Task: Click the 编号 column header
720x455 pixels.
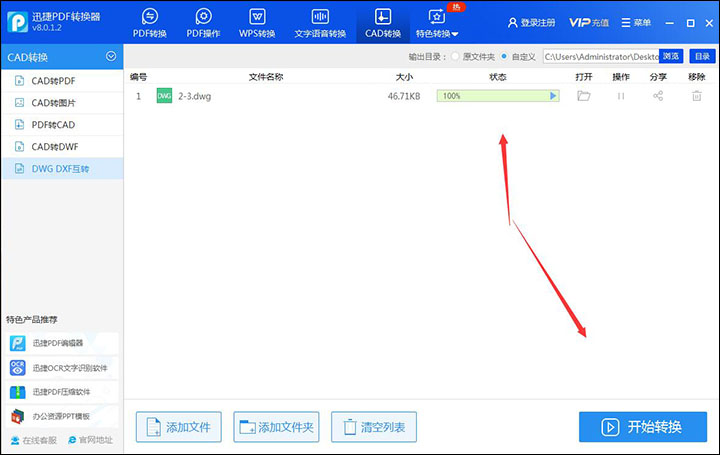Action: [138, 77]
